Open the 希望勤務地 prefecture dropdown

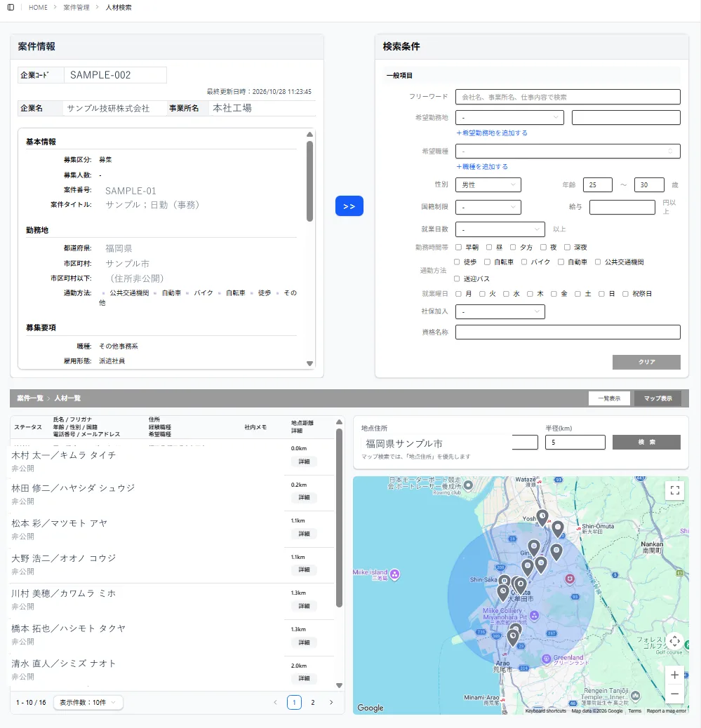point(509,117)
